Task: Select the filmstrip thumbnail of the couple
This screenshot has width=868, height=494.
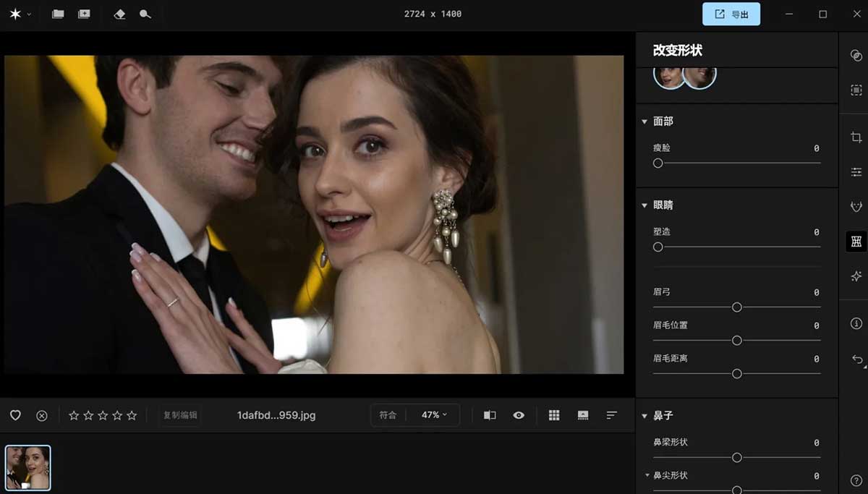Action: tap(28, 468)
